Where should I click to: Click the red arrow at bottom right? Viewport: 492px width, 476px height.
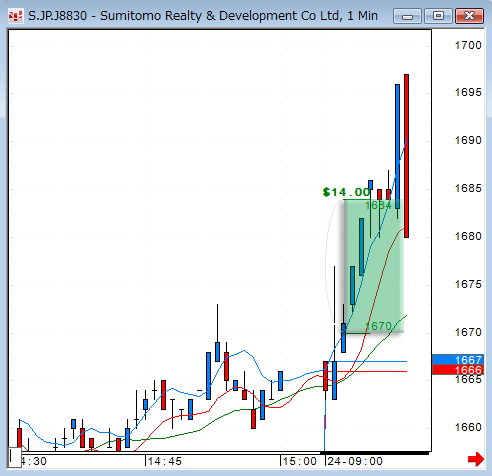[x=476, y=459]
